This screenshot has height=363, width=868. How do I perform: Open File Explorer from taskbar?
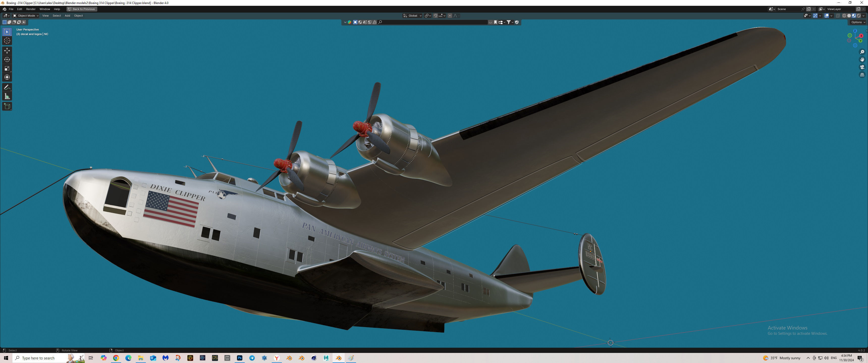point(141,358)
